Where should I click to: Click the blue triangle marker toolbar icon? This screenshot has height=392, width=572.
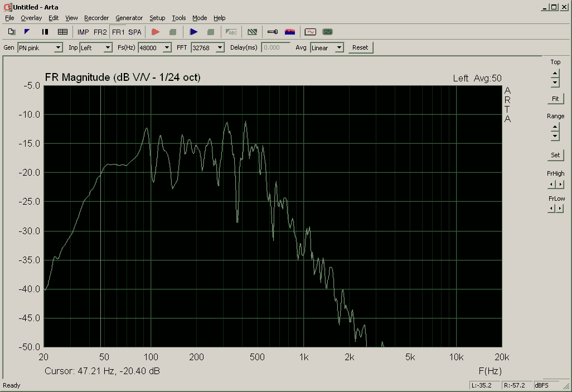pyautogui.click(x=27, y=32)
